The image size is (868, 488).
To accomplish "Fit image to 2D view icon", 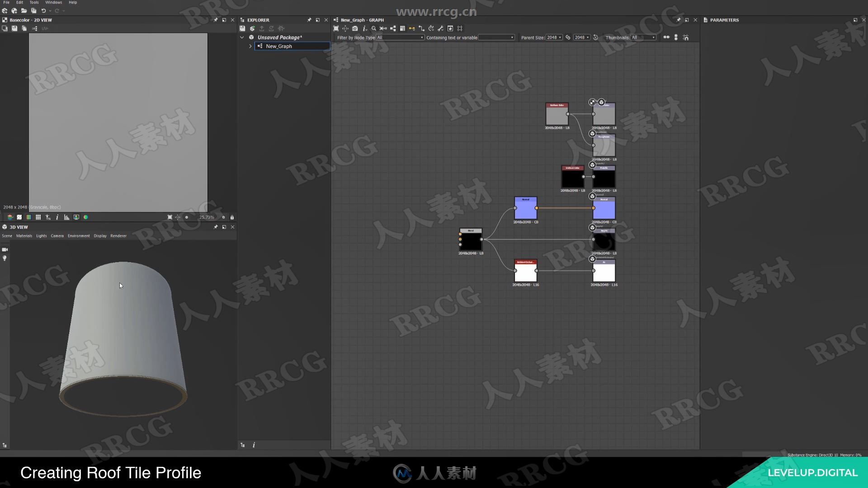I will 170,217.
